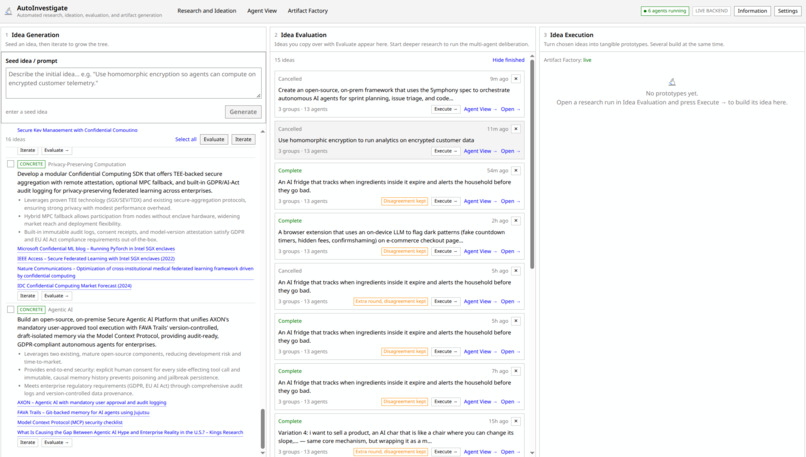
Task: Open the Model Context Protocol security checklist link
Action: [x=70, y=423]
